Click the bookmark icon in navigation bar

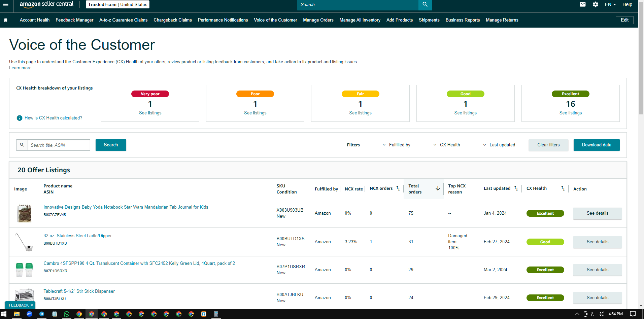6,20
